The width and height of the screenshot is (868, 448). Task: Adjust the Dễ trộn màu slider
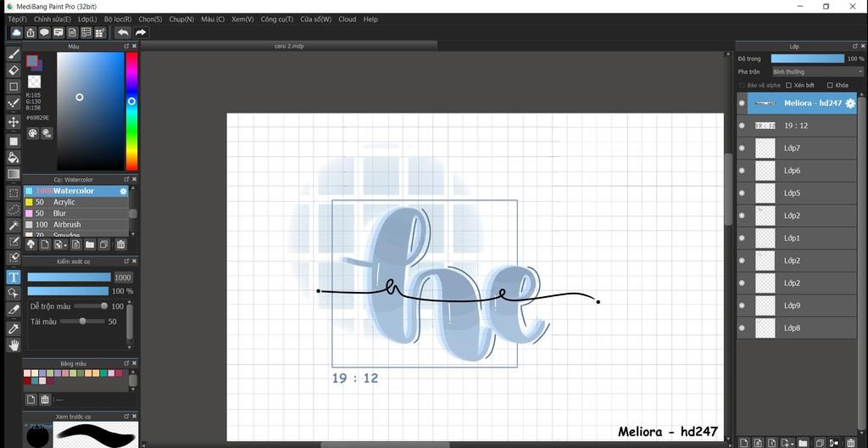[x=92, y=306]
